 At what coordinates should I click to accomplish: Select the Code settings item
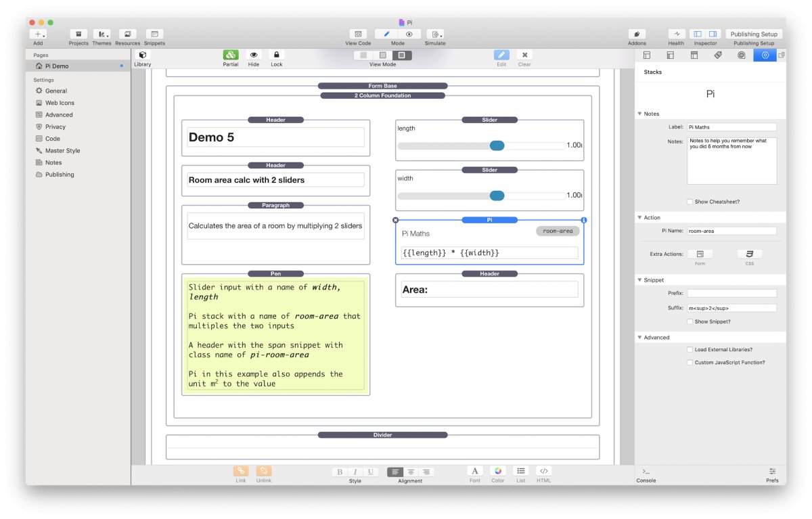pos(53,139)
